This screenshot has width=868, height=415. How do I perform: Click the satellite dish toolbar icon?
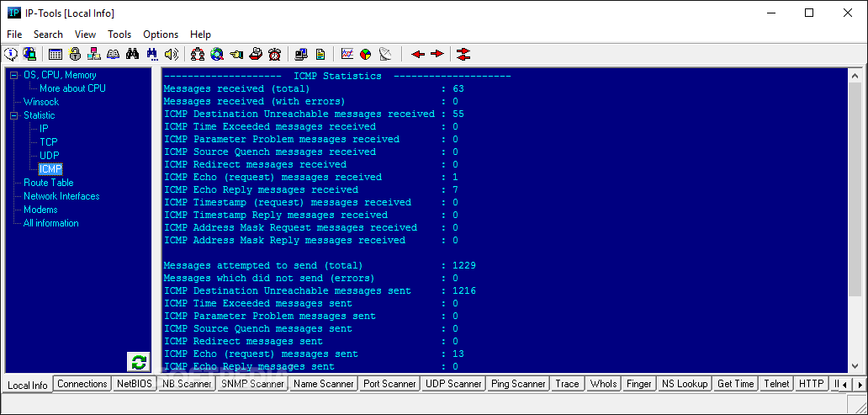385,54
